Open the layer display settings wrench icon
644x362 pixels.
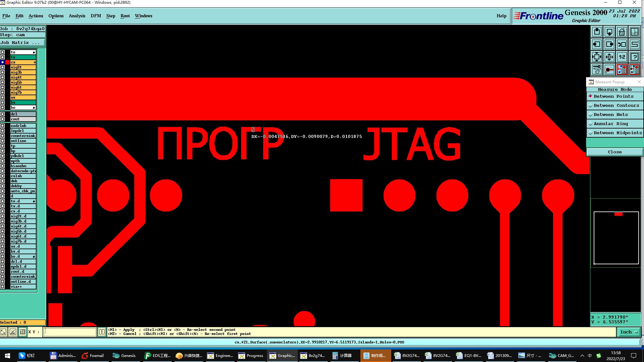(597, 69)
